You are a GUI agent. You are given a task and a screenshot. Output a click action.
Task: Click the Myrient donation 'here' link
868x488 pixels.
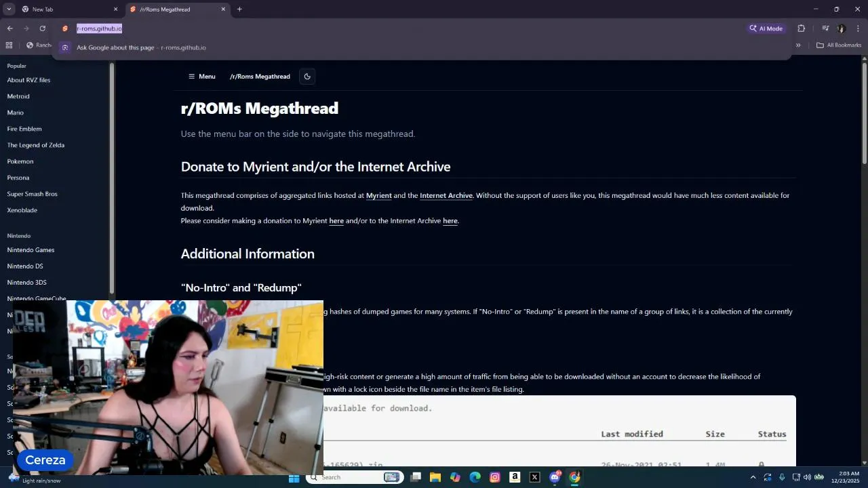[x=336, y=221]
